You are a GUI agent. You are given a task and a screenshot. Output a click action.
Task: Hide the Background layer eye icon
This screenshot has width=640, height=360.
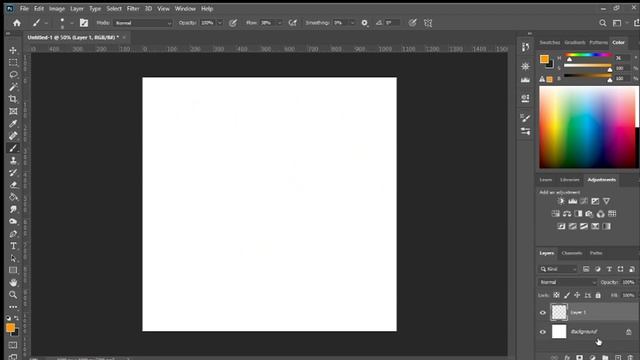pyautogui.click(x=543, y=332)
